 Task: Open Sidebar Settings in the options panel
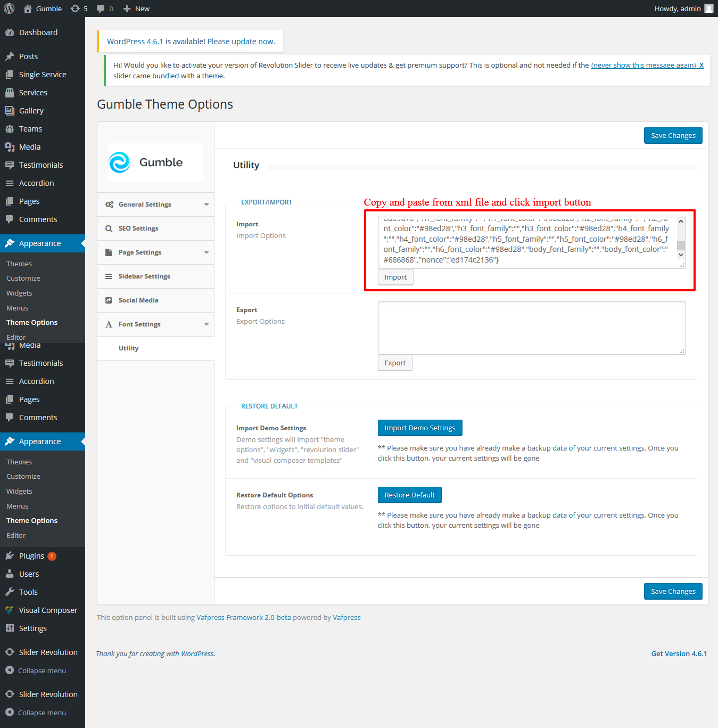point(144,276)
